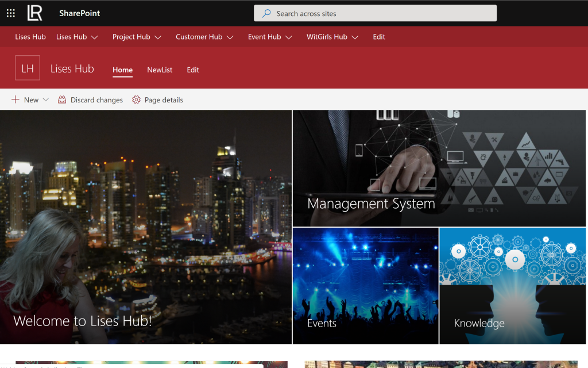Open Page details via the gear icon

pos(136,99)
